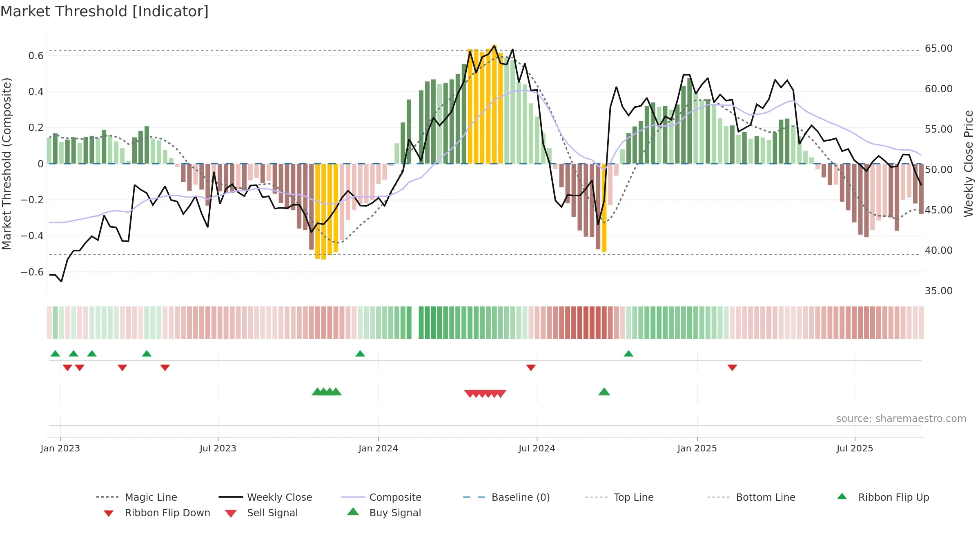Toggle the Bottom Line legend entry
980x551 pixels.
[751, 497]
